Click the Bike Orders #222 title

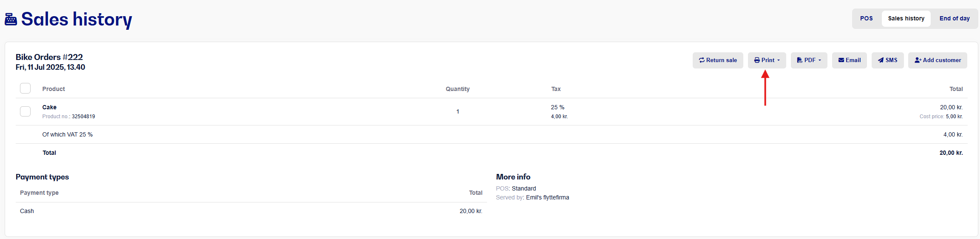point(49,57)
